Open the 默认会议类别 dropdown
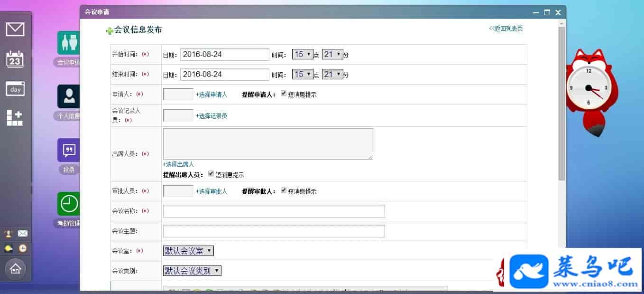The height and width of the screenshot is (294, 644). pos(192,271)
